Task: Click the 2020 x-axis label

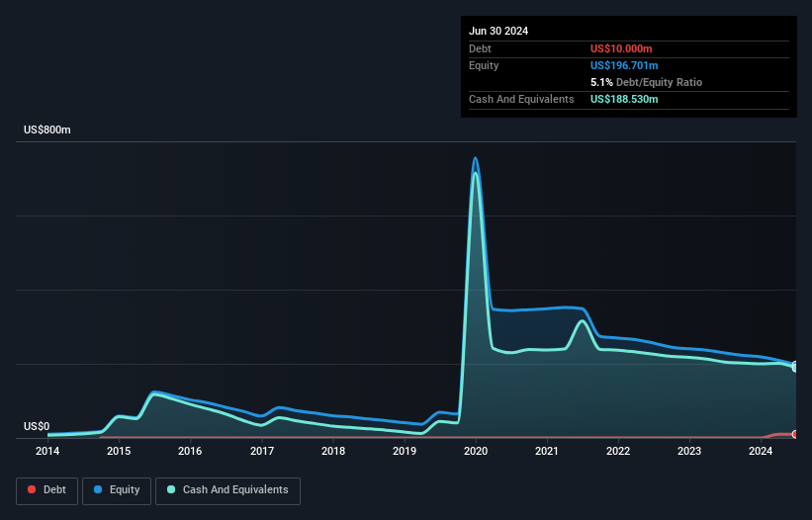Action: [x=476, y=451]
